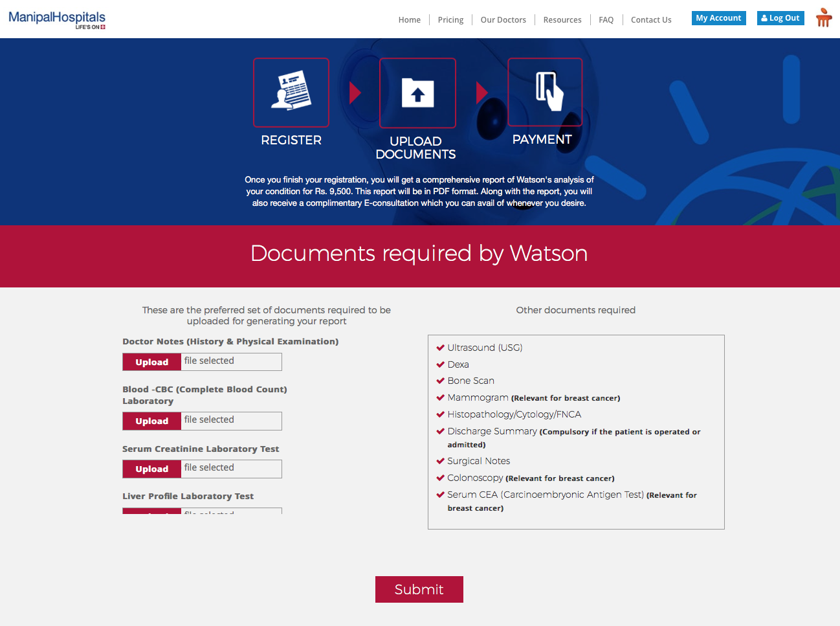Image resolution: width=840 pixels, height=626 pixels.
Task: Upload Blood CBC laboratory report
Action: pyautogui.click(x=152, y=421)
